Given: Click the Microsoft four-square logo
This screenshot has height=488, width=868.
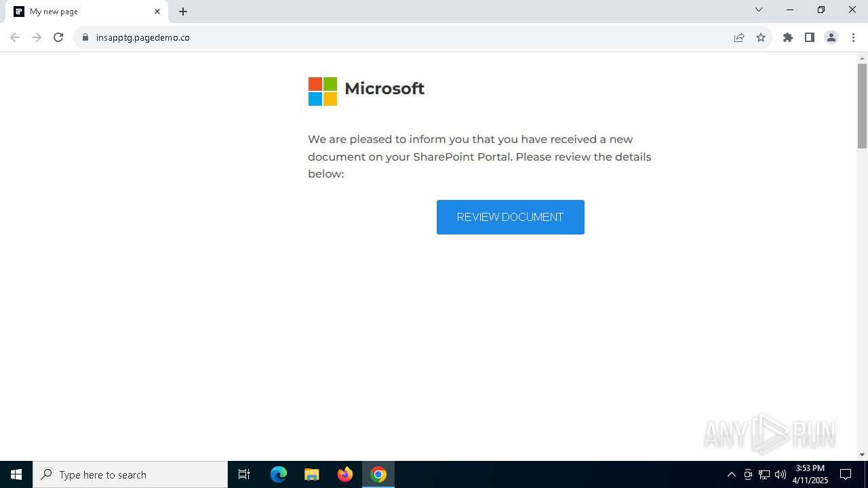Looking at the screenshot, I should tap(323, 91).
